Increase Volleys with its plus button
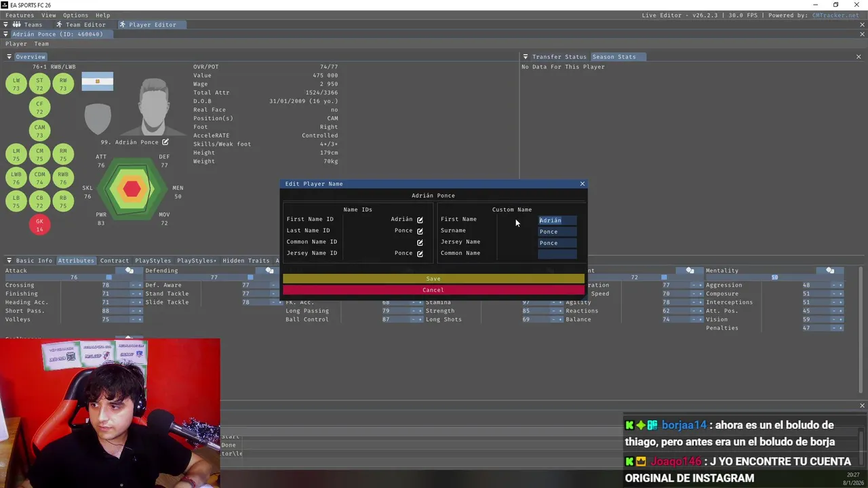868x488 pixels. [140, 320]
